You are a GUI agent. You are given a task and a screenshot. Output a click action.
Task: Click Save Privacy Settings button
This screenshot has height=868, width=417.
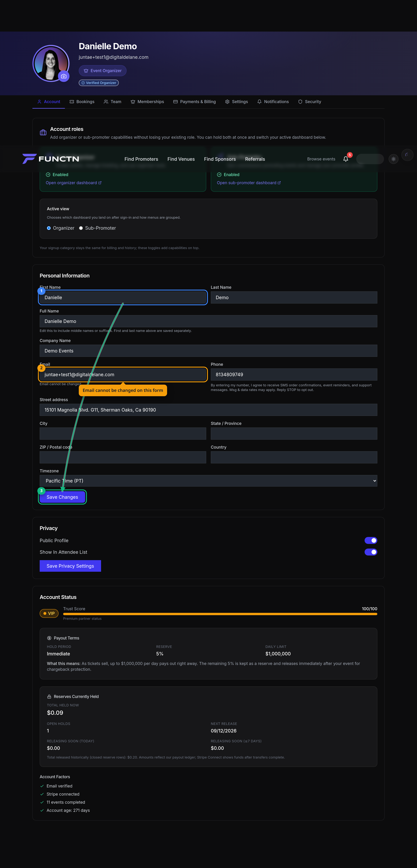point(70,566)
